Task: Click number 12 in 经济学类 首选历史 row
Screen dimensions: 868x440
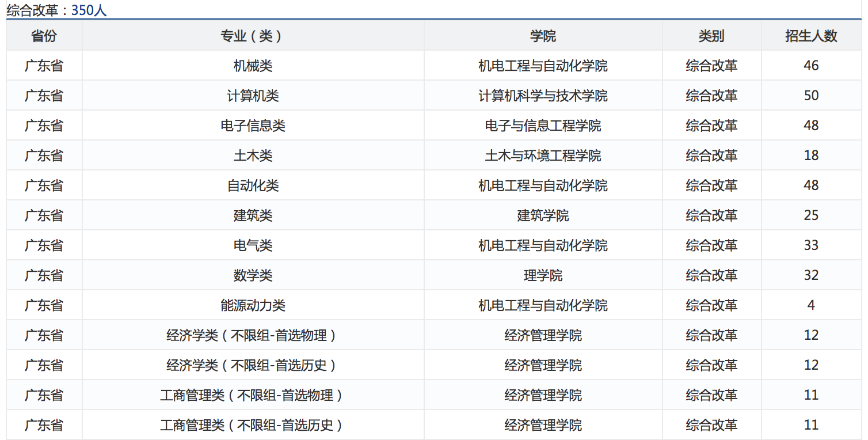Action: (x=811, y=365)
